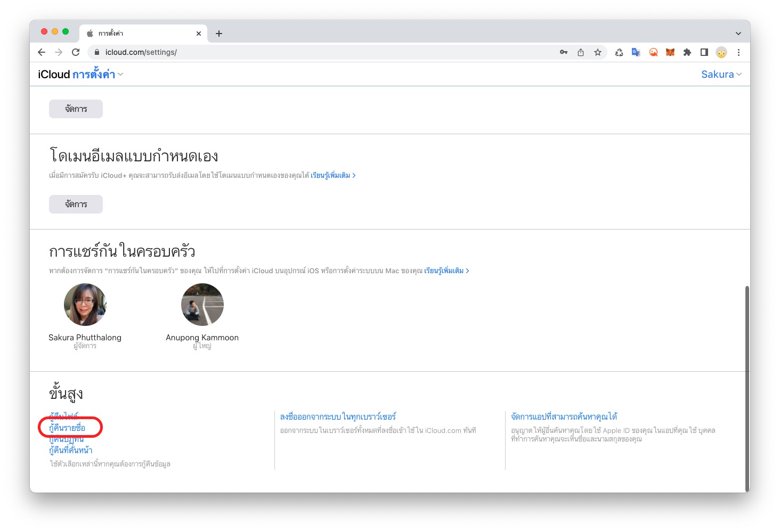Click จัดการ under custom email domain
780x532 pixels.
76,204
